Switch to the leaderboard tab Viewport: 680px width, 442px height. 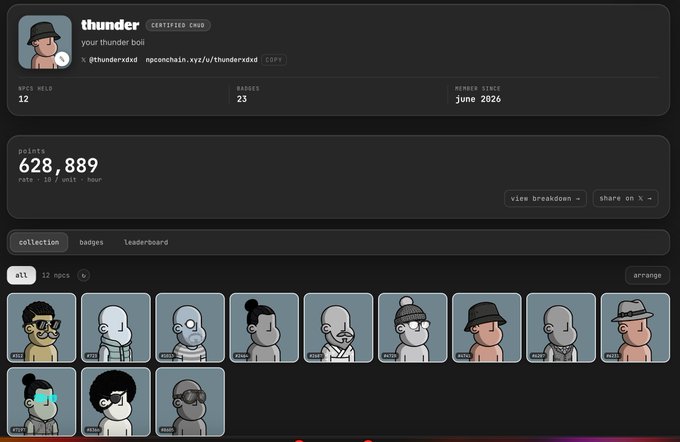point(146,242)
